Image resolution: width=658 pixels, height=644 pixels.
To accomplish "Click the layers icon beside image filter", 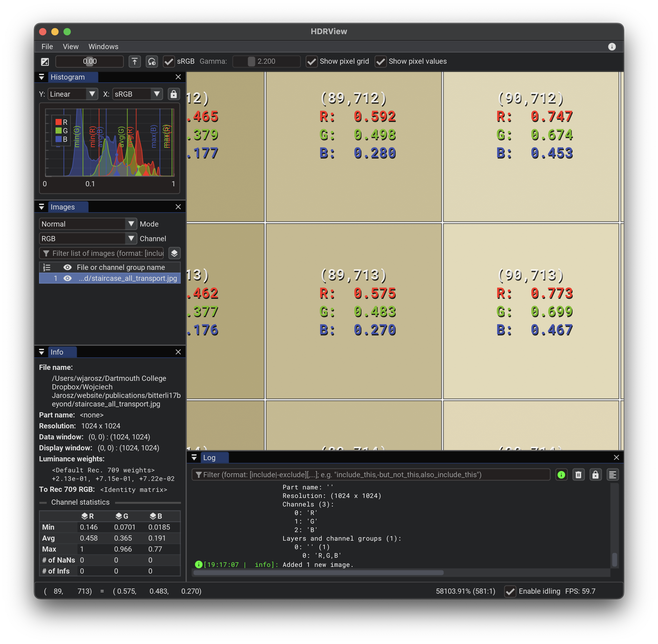I will click(174, 253).
